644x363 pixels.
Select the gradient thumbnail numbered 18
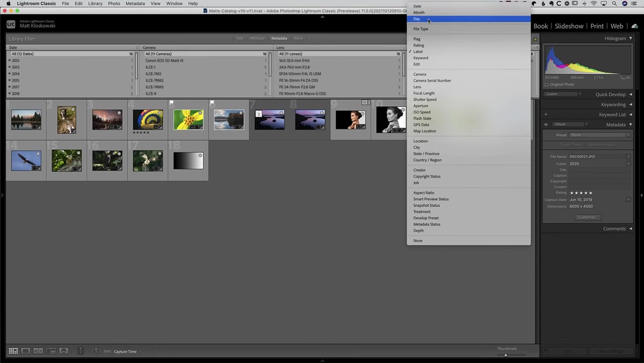click(x=188, y=161)
